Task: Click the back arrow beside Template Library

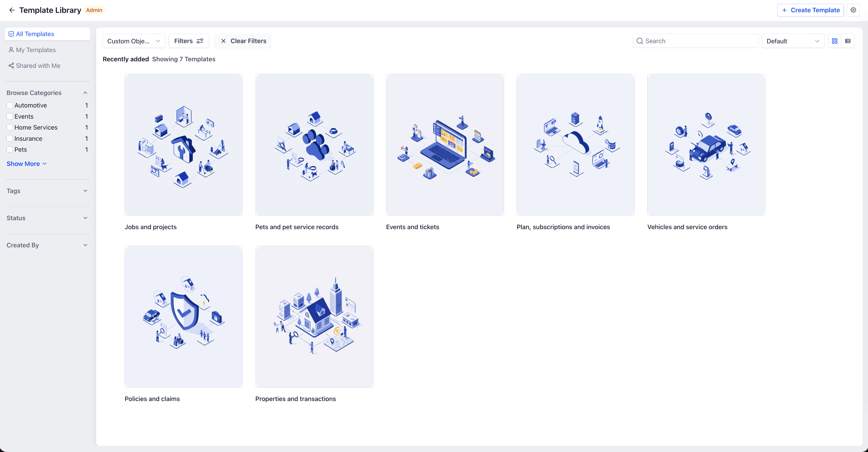Action: tap(12, 10)
